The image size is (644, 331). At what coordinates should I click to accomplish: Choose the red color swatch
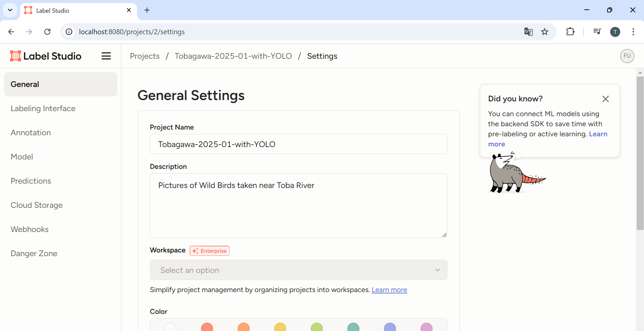coord(207,327)
